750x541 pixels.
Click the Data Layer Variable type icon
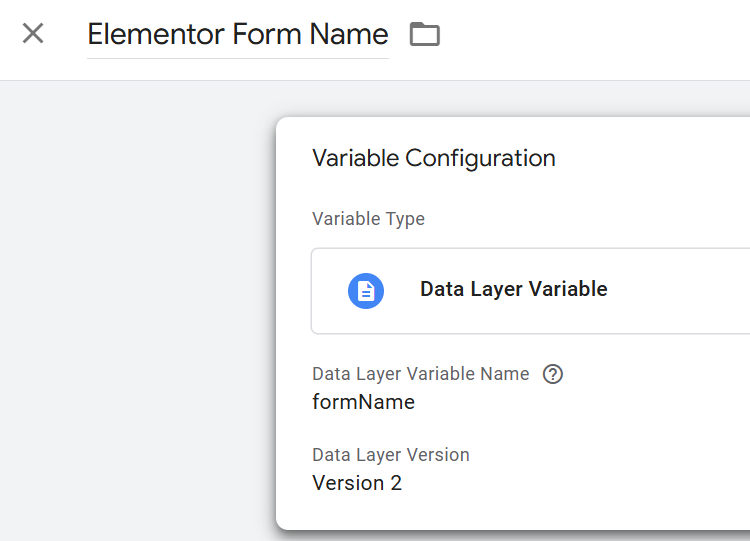(366, 291)
